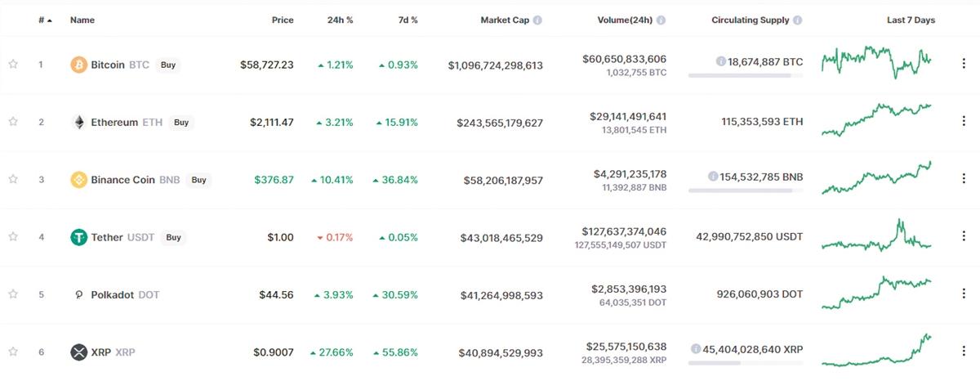Viewport: 980px width, 381px height.
Task: Click the Circulating Supply info icon
Action: 797,20
